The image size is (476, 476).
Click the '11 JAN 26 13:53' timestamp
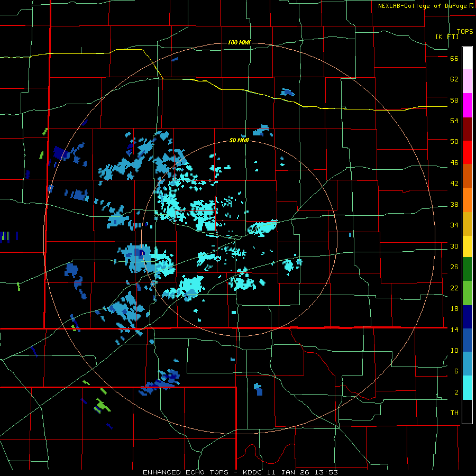[303, 472]
